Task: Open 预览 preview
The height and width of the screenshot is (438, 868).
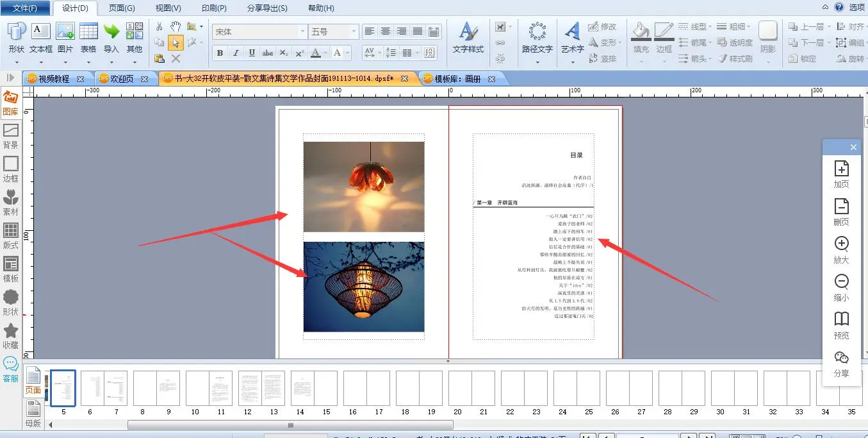Action: point(841,325)
